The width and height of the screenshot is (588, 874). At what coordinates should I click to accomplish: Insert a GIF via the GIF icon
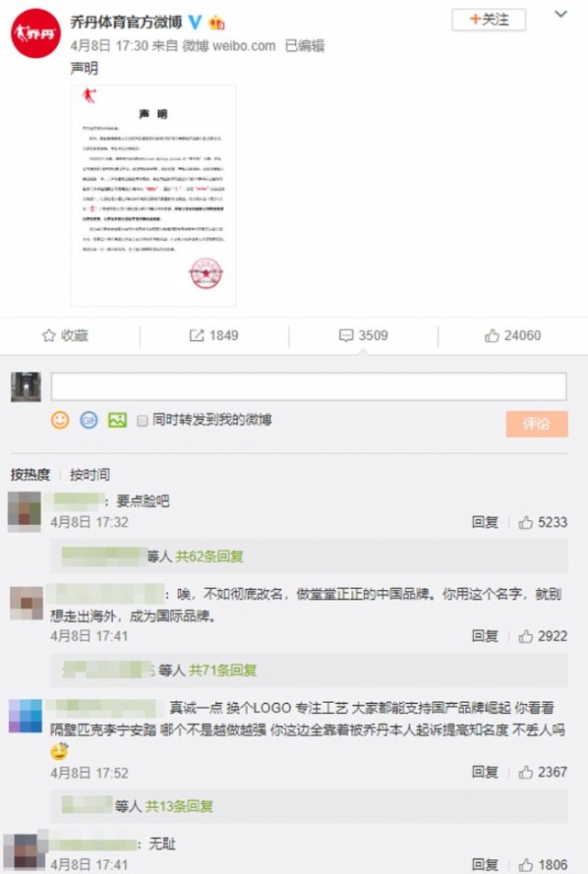coord(88,420)
